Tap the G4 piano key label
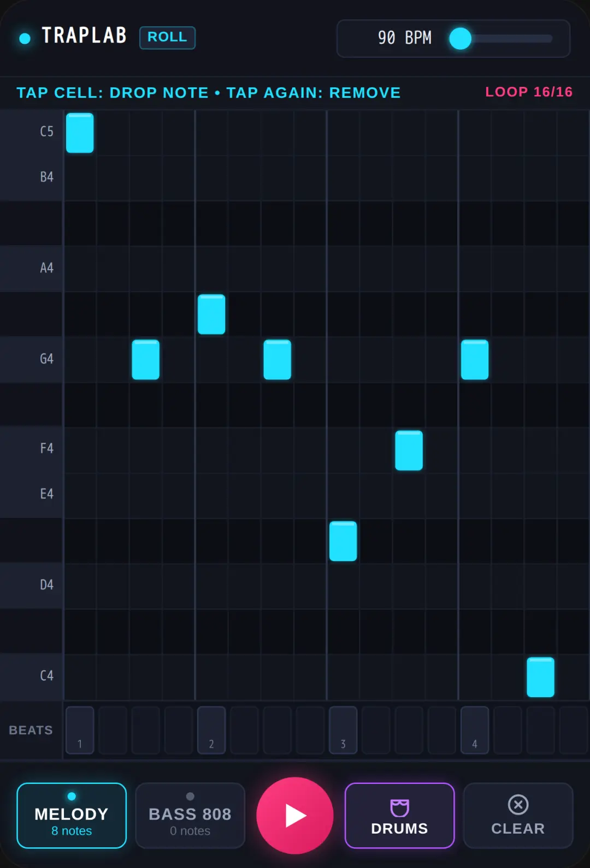The height and width of the screenshot is (868, 590). click(x=32, y=359)
